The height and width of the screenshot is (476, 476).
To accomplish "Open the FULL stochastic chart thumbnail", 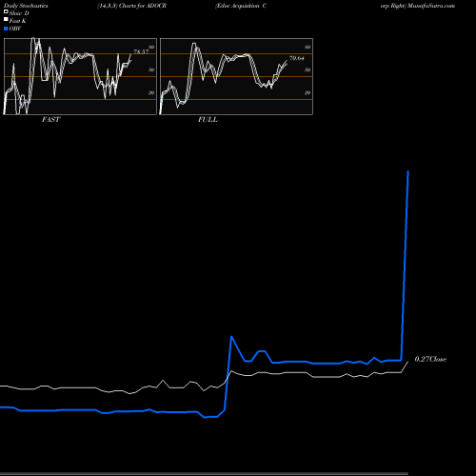I will 236,76.
